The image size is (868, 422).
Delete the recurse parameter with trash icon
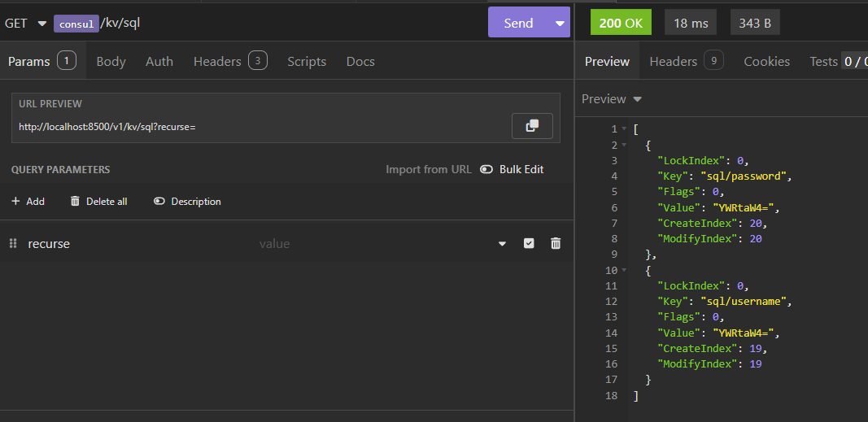click(556, 243)
